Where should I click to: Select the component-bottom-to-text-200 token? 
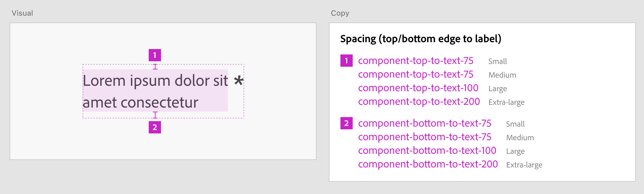click(x=428, y=164)
